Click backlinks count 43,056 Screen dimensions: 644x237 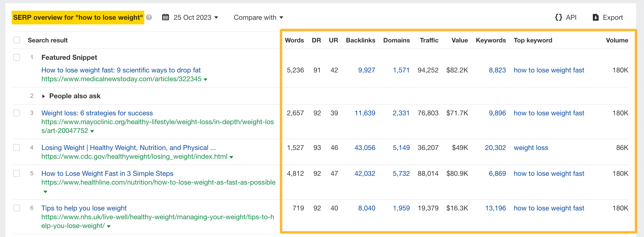point(365,148)
